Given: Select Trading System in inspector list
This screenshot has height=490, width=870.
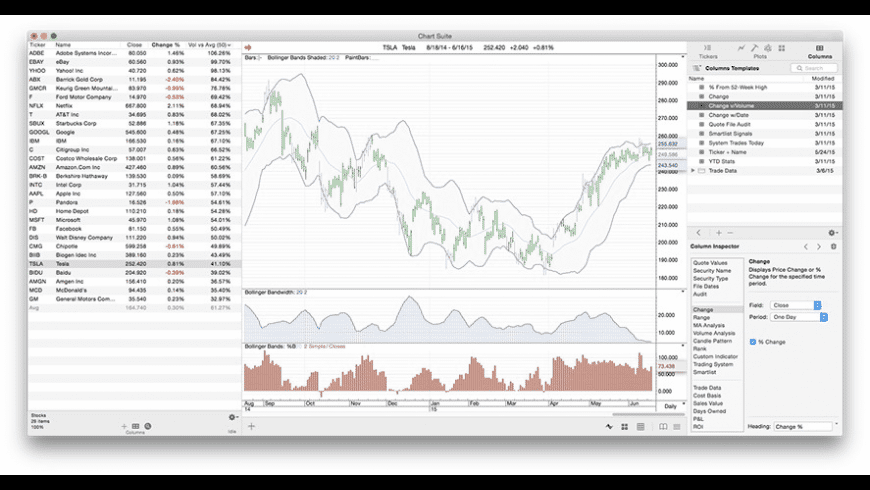Looking at the screenshot, I should click(x=712, y=364).
